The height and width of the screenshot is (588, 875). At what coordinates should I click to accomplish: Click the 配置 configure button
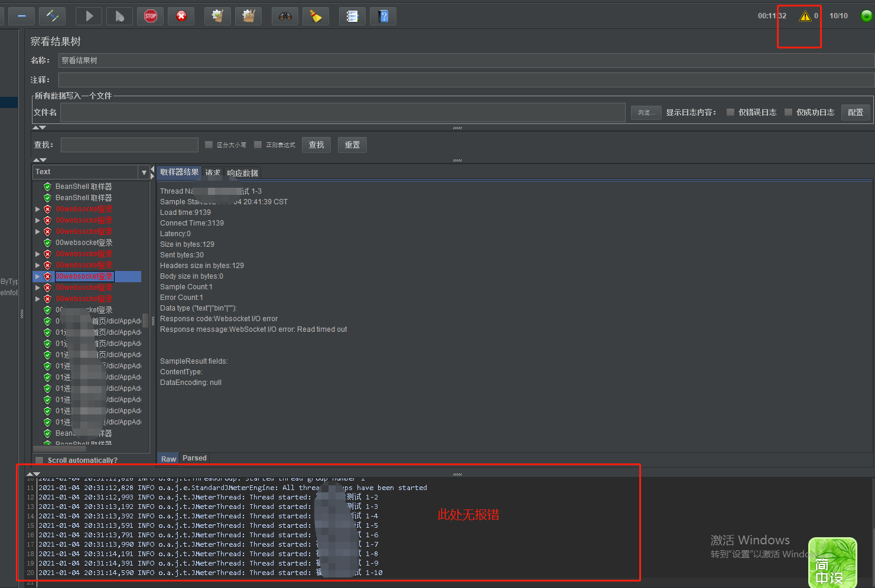click(856, 112)
